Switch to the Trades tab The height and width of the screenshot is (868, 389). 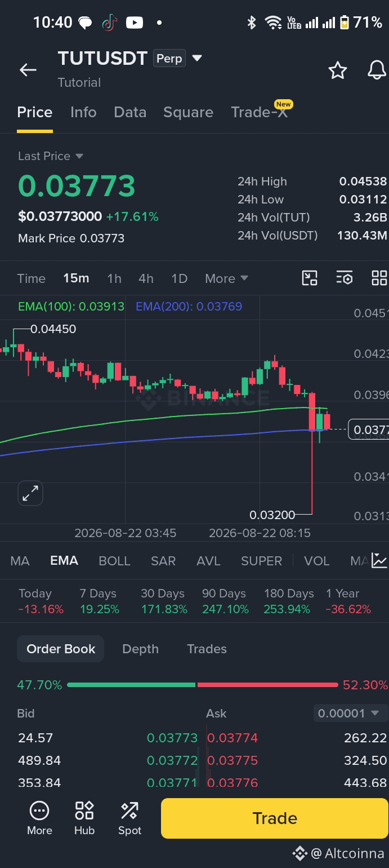(207, 649)
